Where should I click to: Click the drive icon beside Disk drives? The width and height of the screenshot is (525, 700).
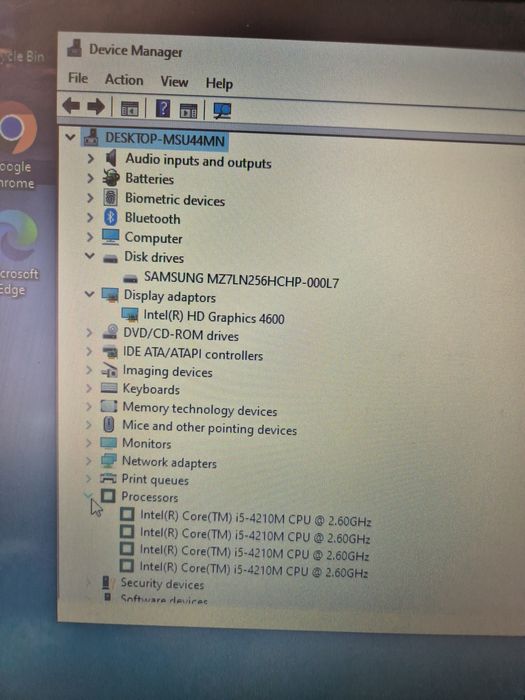110,258
